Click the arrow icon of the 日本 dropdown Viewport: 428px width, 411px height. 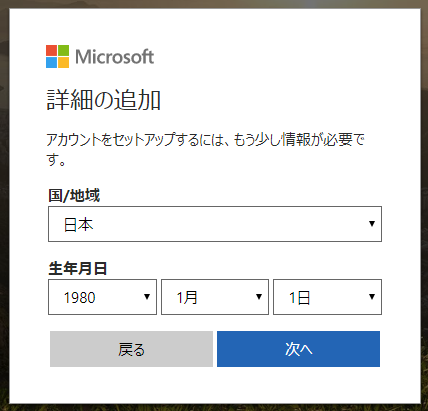(372, 224)
